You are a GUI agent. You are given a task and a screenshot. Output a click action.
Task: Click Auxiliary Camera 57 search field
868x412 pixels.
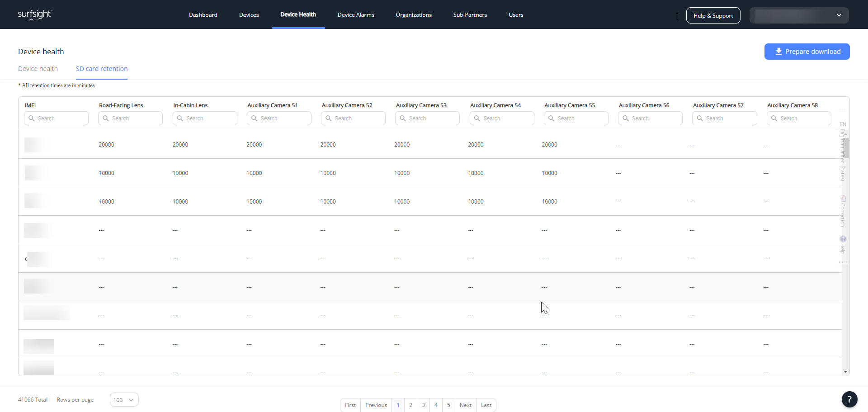pos(725,118)
